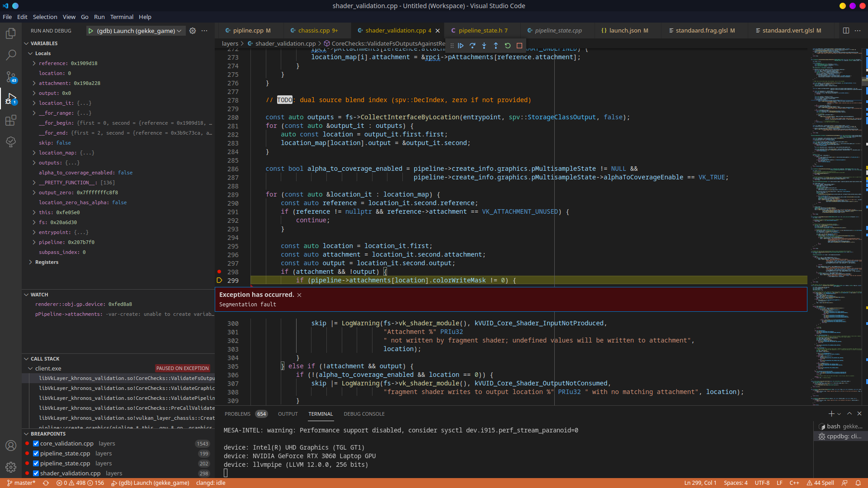Toggle the core_validation.cpp breakpoint checkbox
The height and width of the screenshot is (488, 868).
coord(35,443)
